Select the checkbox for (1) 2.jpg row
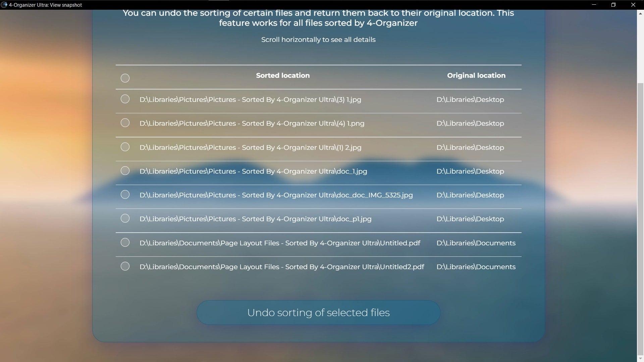 coord(125,147)
